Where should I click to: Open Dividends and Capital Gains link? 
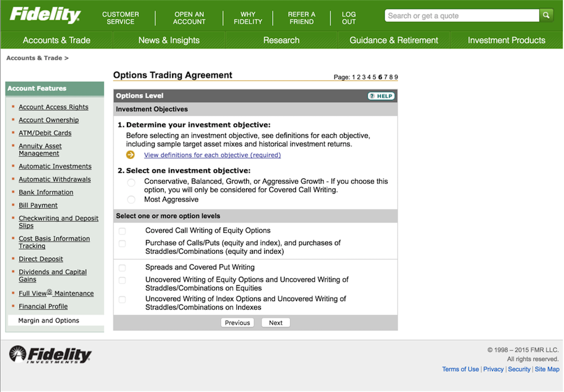[x=52, y=275]
